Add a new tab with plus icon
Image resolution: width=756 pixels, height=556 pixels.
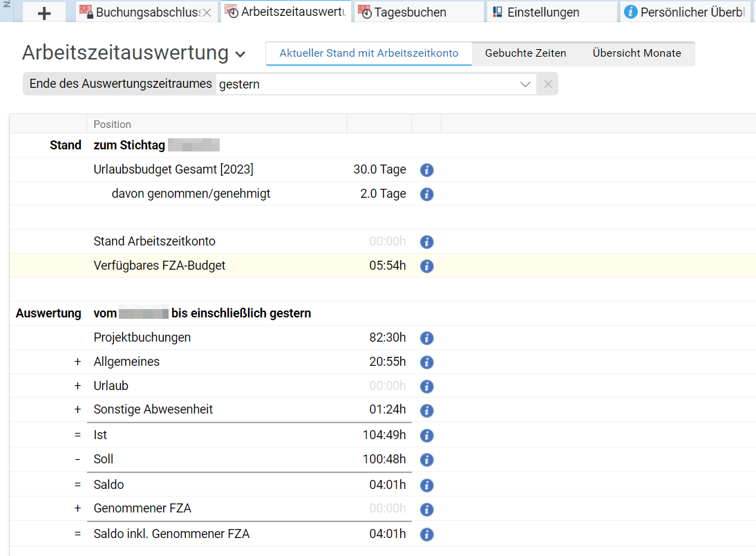point(44,13)
